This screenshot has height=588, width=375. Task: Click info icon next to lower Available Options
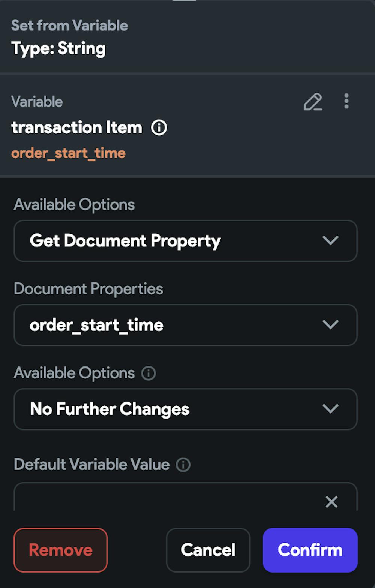148,373
